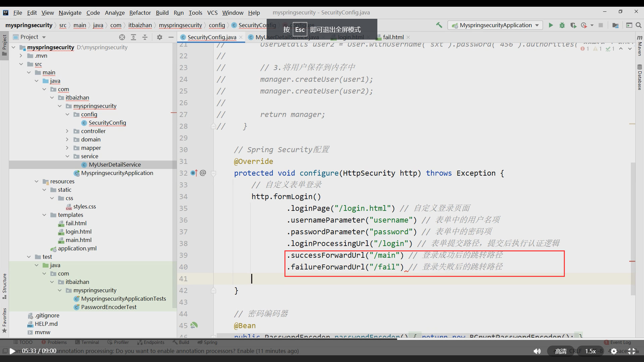
Task: Open the Structure tool window
Action: click(4, 286)
